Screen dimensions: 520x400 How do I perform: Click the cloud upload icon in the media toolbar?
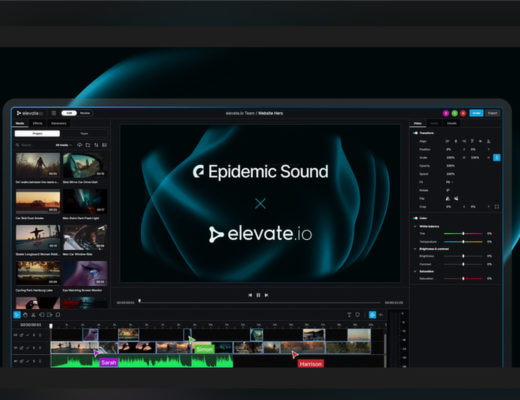[x=80, y=145]
